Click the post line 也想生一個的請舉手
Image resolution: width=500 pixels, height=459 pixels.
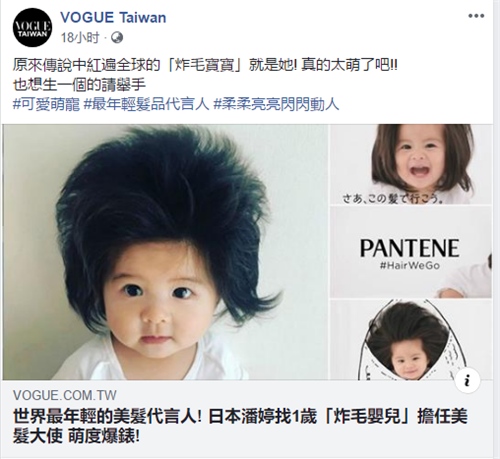pyautogui.click(x=79, y=85)
